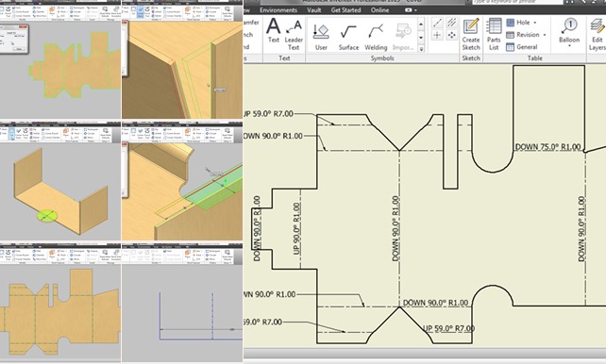Switch to Get Started tab

345,10
